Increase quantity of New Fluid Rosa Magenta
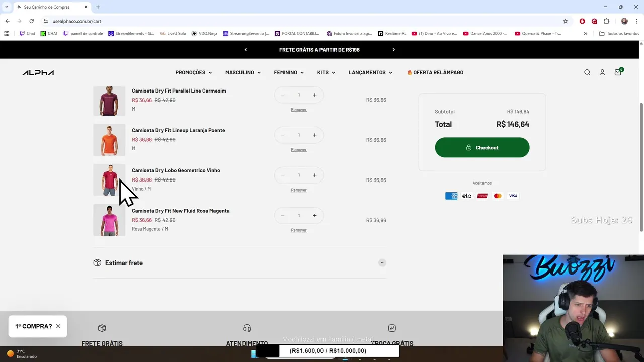644x362 pixels. pyautogui.click(x=315, y=215)
